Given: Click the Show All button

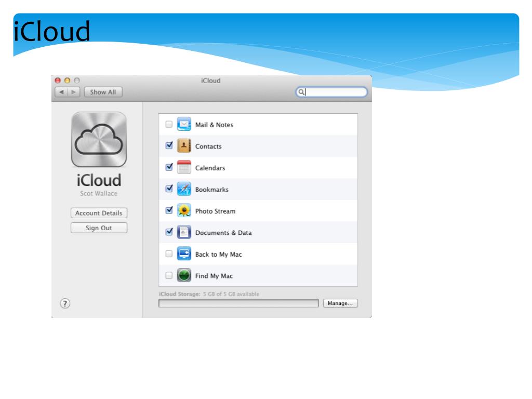Looking at the screenshot, I should click(x=103, y=92).
